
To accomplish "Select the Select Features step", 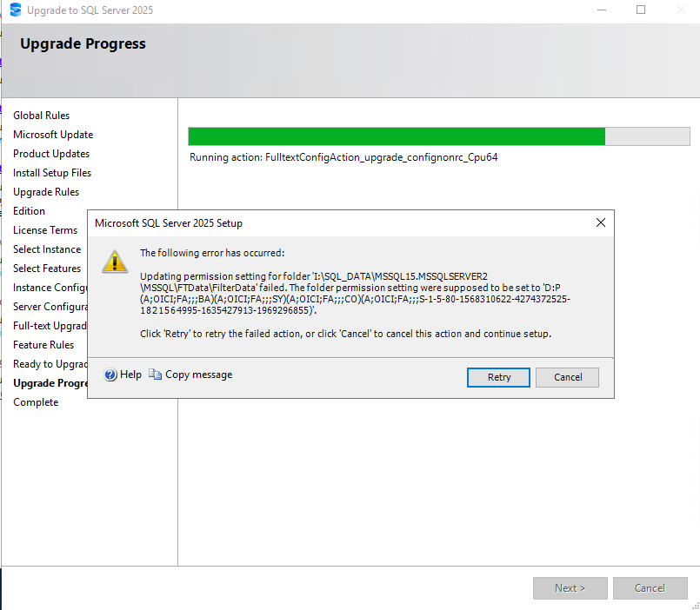I will click(x=47, y=269).
